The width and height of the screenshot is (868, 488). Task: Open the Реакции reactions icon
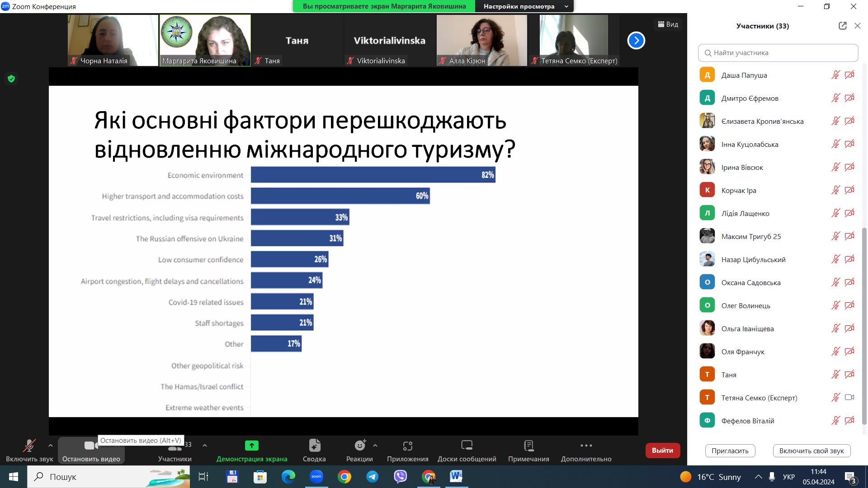[x=360, y=446]
